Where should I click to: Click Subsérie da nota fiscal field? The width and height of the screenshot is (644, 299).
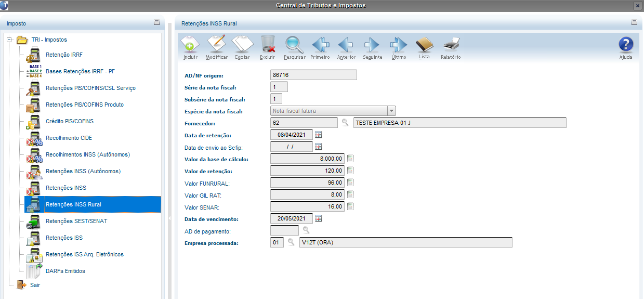pos(277,99)
